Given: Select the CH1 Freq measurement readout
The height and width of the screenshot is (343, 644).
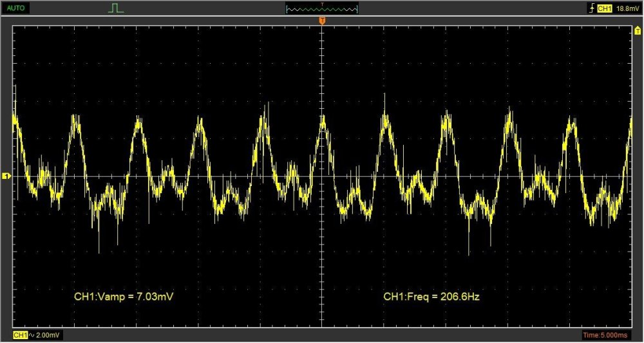Looking at the screenshot, I should 431,297.
